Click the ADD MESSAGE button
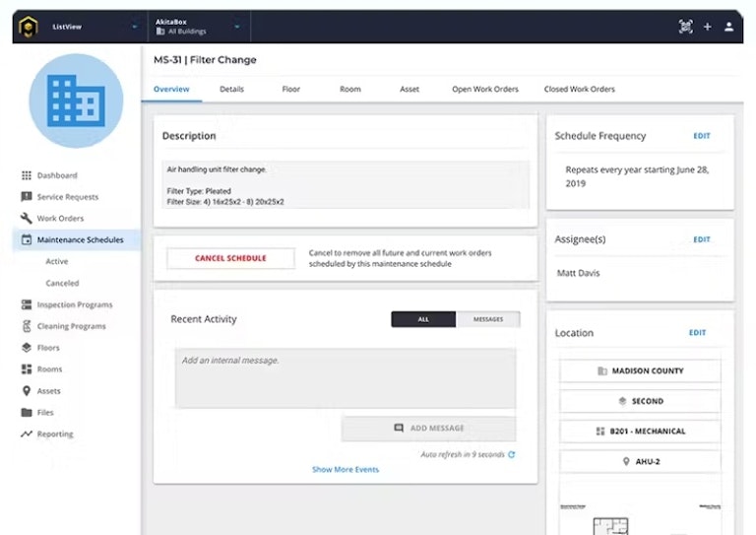Viewport: 756px width, 535px height. tap(428, 429)
